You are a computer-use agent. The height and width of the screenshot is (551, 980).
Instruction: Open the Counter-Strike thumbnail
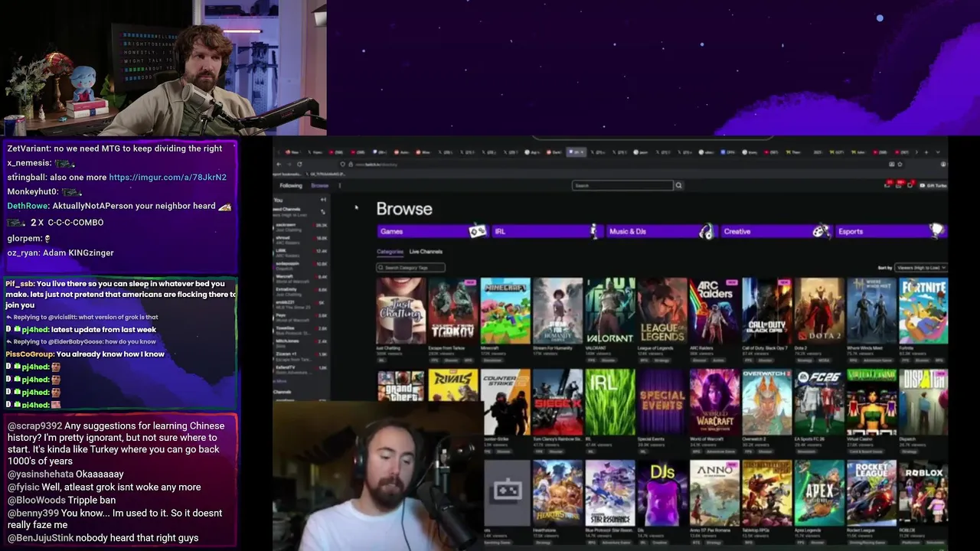(x=505, y=402)
